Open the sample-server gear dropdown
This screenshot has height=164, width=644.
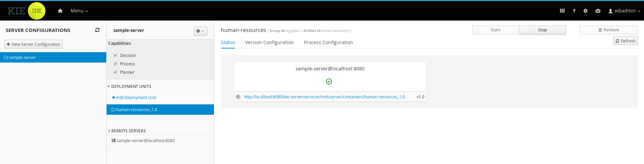pos(200,31)
